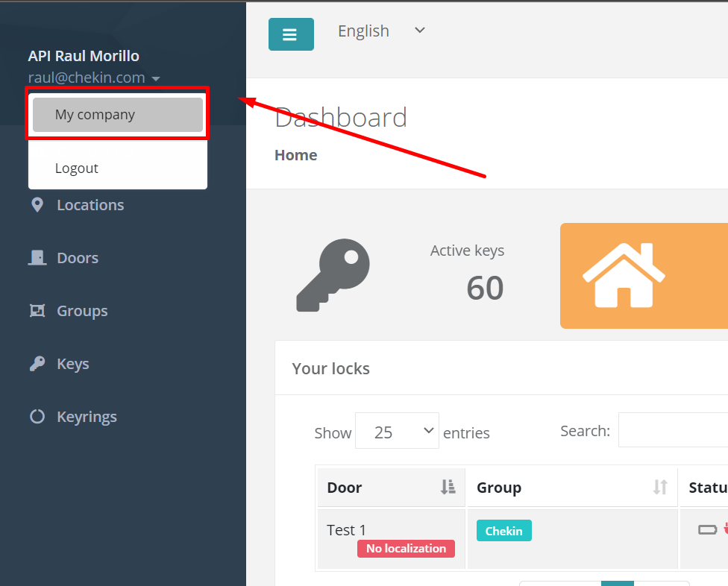728x586 pixels.
Task: Click the Locations map pin icon
Action: coord(37,205)
